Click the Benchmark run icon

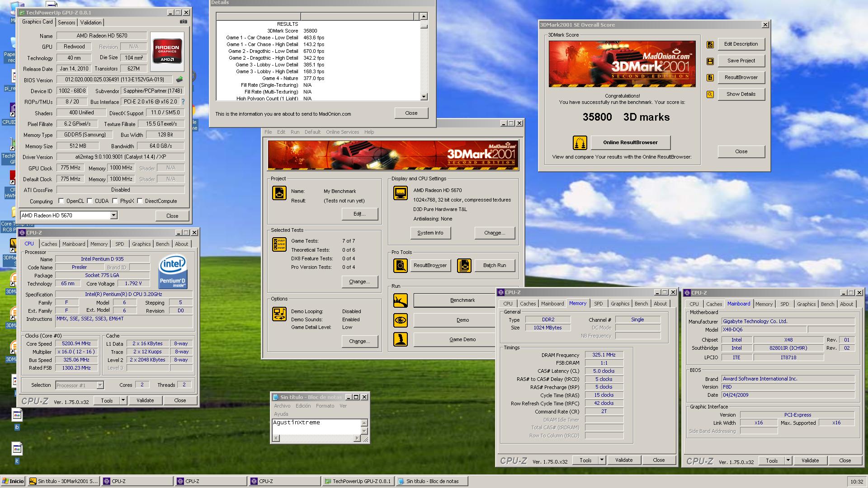coord(400,300)
